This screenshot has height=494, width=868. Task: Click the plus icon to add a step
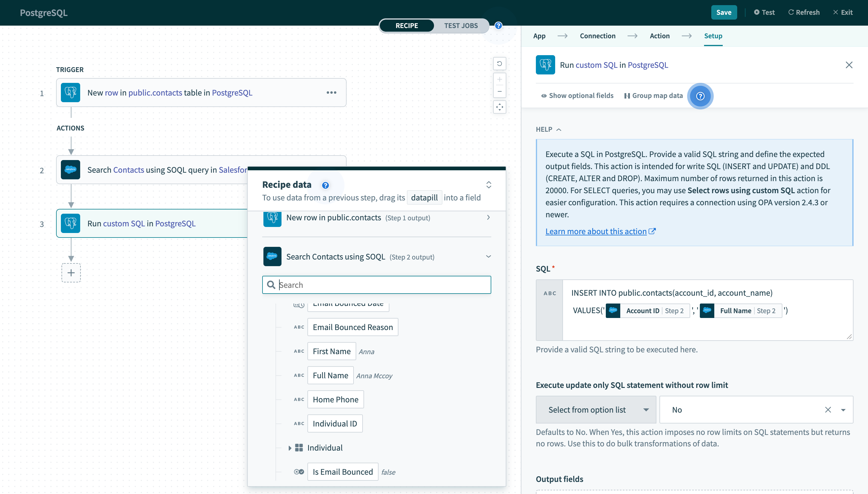click(x=71, y=272)
